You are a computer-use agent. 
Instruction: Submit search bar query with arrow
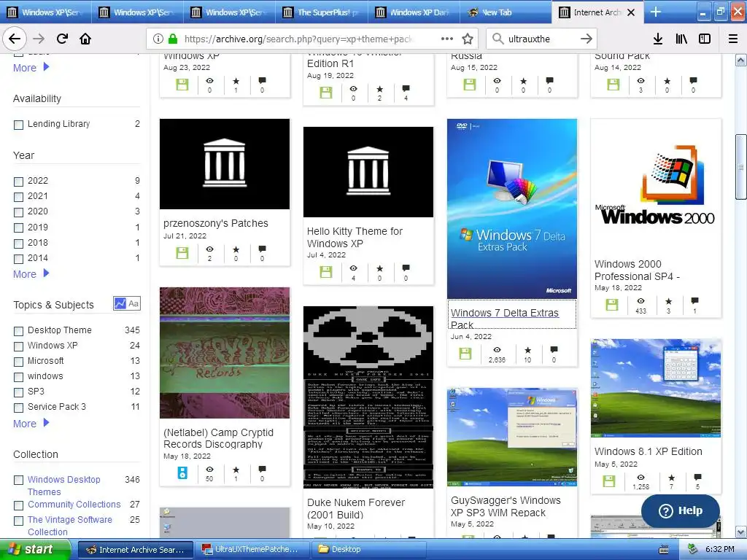pos(587,39)
